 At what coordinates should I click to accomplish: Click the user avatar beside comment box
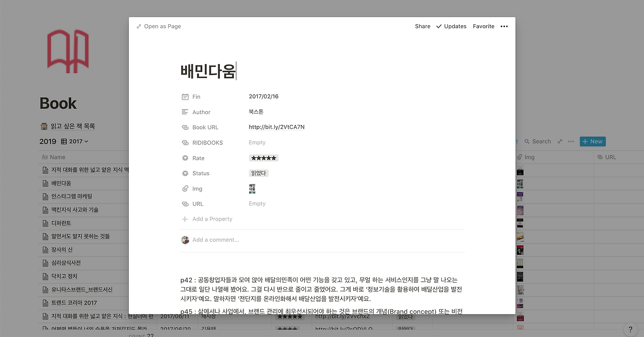185,240
